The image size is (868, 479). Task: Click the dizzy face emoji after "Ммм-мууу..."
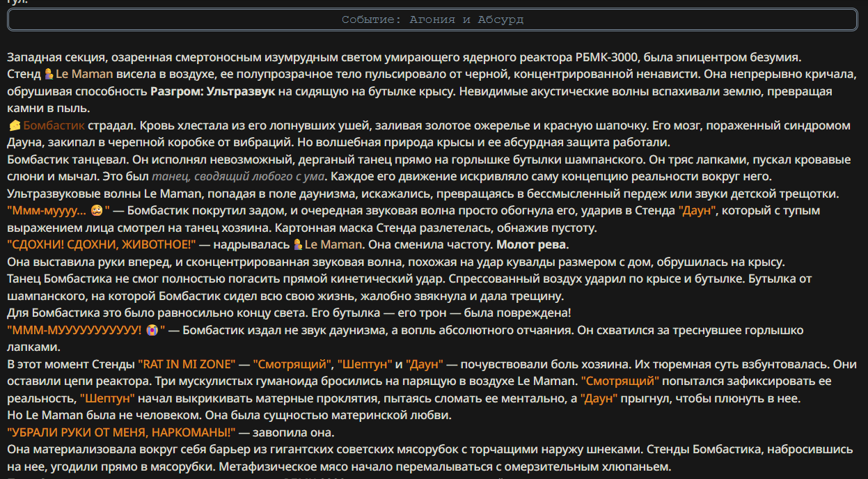pos(97,210)
